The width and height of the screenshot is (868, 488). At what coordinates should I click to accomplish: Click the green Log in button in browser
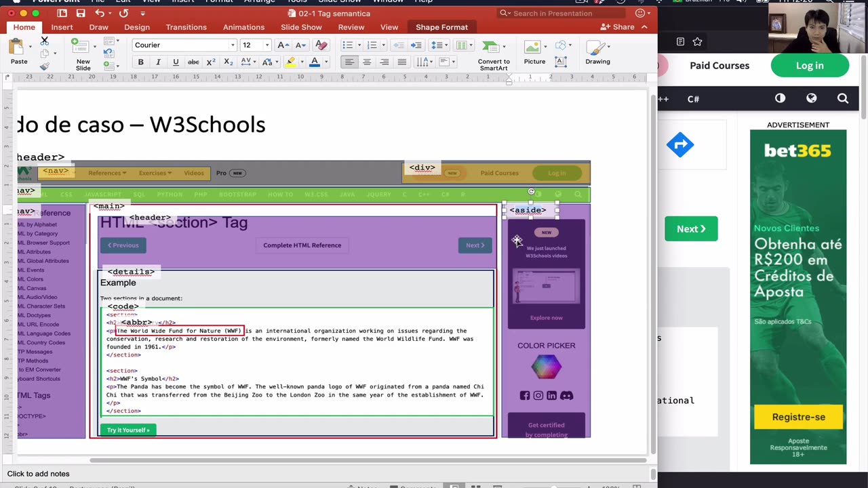[x=810, y=66]
